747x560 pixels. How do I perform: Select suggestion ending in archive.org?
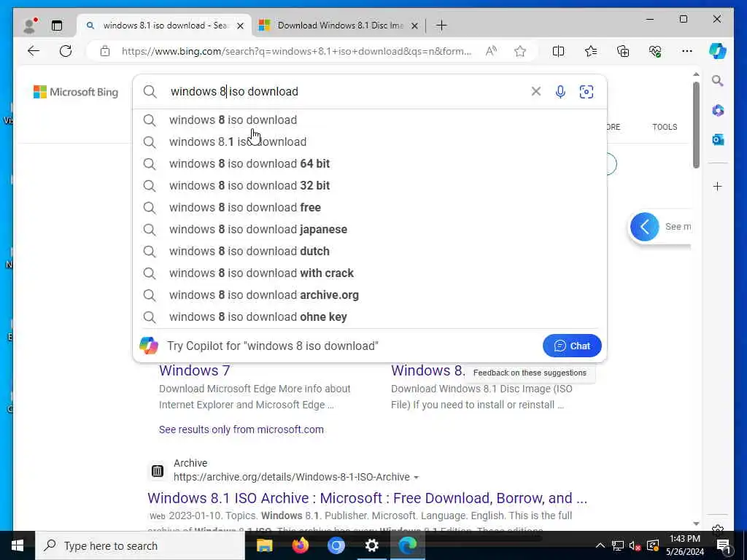(370, 295)
